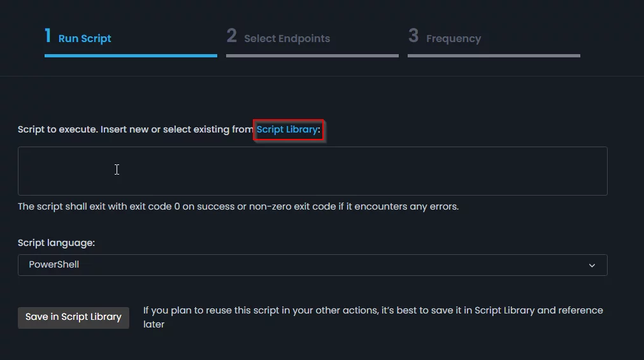This screenshot has height=360, width=644.
Task: Click the blue progress bar under Run Script
Action: tap(131, 55)
